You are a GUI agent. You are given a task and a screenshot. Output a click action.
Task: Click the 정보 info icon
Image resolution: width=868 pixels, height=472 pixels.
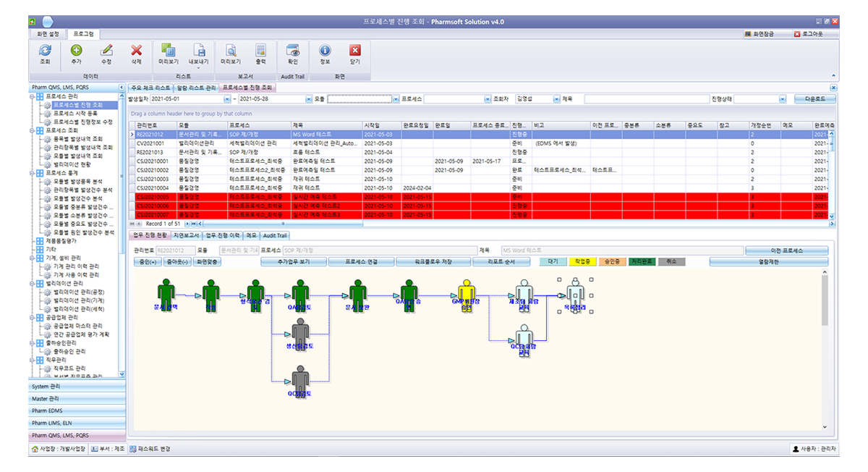click(325, 51)
